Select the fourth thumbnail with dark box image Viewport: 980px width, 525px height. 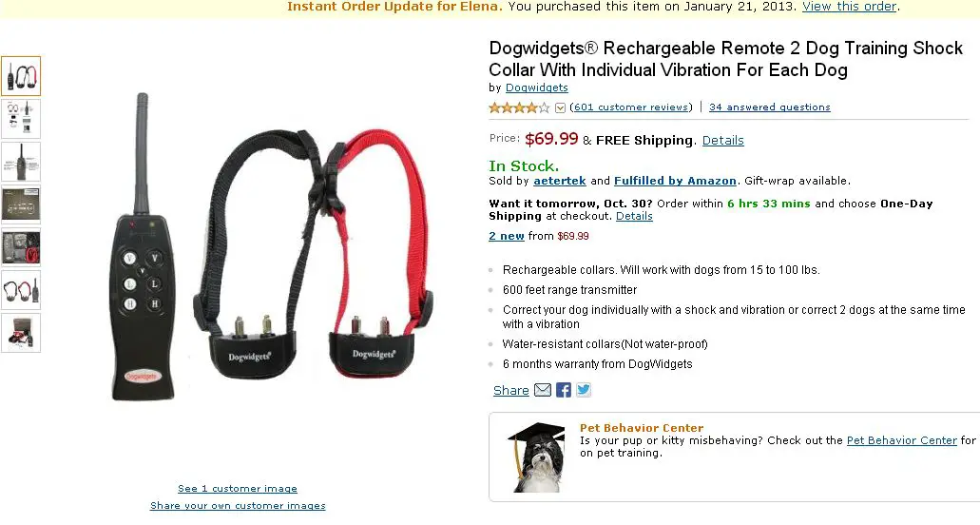tap(21, 204)
